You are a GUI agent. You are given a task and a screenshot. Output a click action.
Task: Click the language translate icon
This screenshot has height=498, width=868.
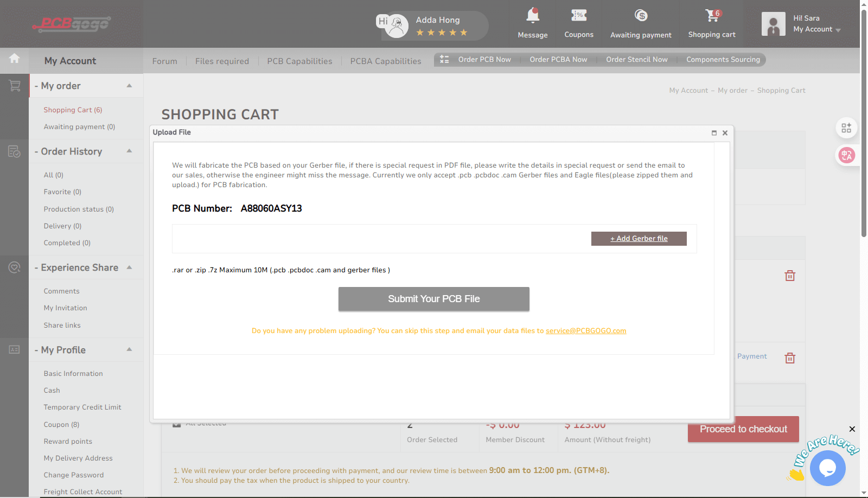pos(846,155)
